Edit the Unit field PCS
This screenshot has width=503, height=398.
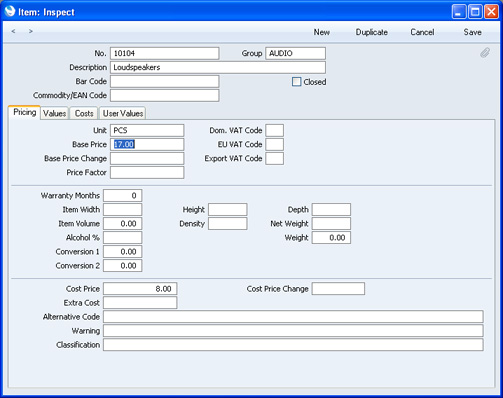coord(147,130)
